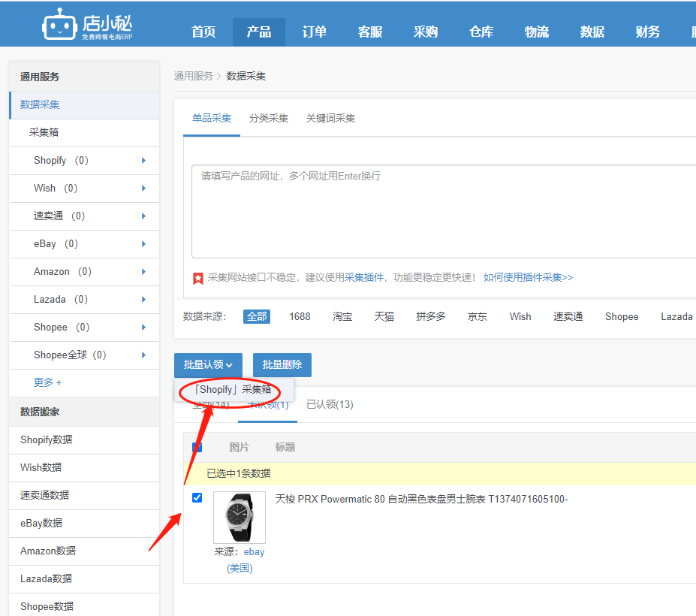696x616 pixels.
Task: Filter data source by 拼多多
Action: (430, 317)
